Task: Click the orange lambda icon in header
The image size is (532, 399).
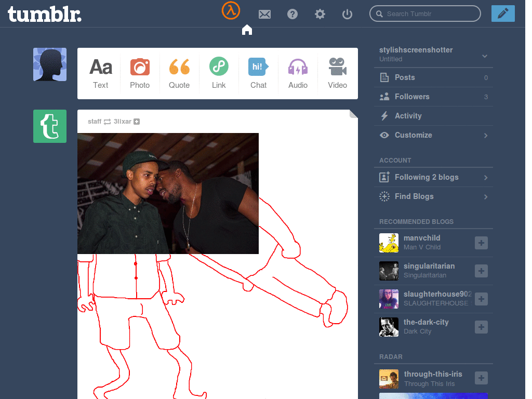Action: tap(231, 10)
